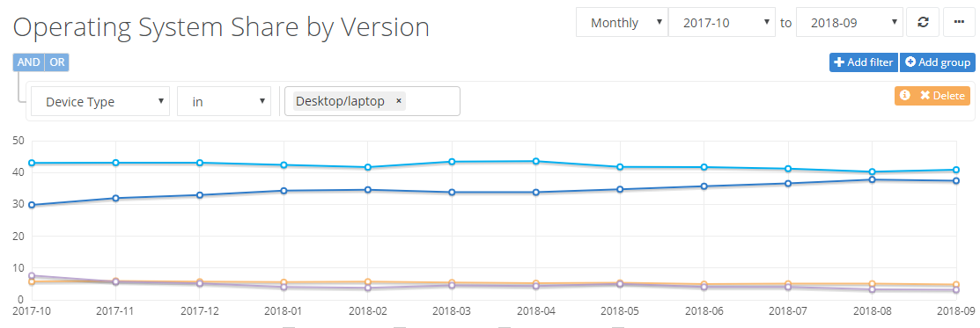Open the 2017-10 start date dropdown
Image resolution: width=980 pixels, height=328 pixels.
click(722, 23)
